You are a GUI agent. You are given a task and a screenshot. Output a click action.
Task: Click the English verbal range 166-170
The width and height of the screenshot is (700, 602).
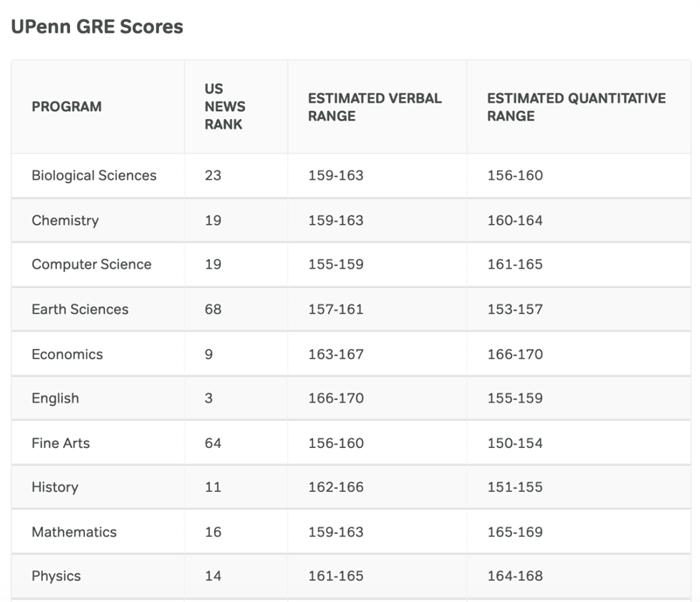tap(336, 398)
